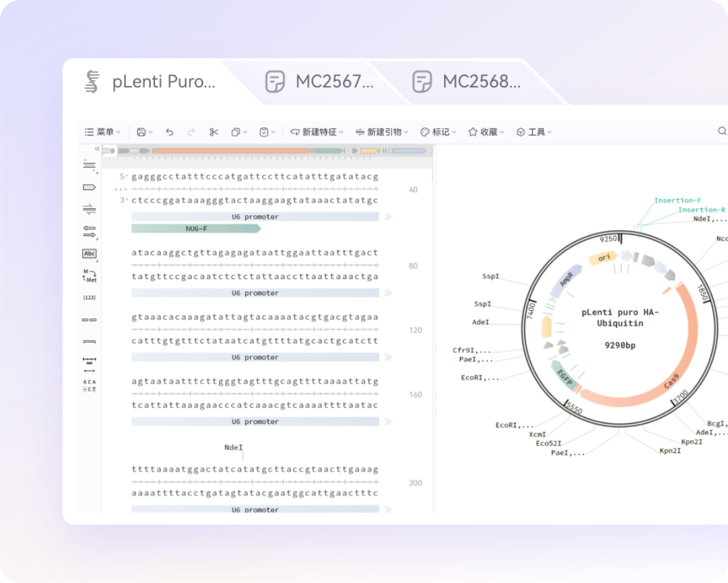Select ori feature on plasmid map
Viewport: 728px width, 583px height.
click(x=603, y=257)
